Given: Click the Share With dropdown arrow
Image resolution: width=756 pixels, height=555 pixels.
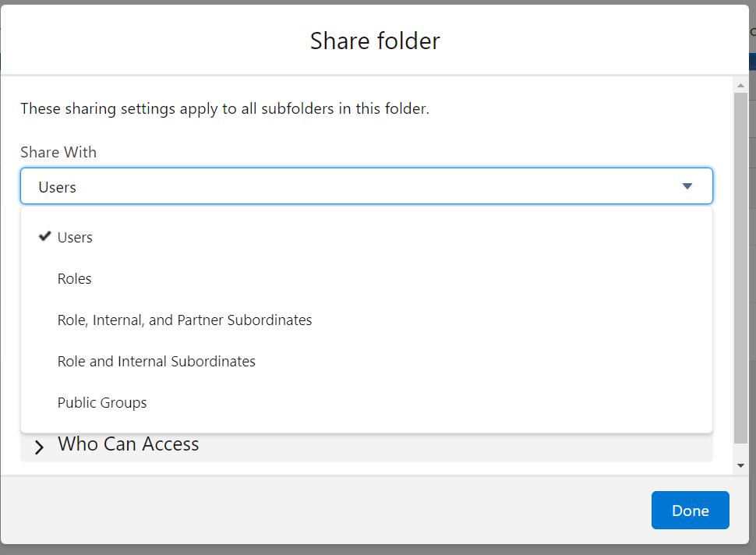Looking at the screenshot, I should pos(687,186).
